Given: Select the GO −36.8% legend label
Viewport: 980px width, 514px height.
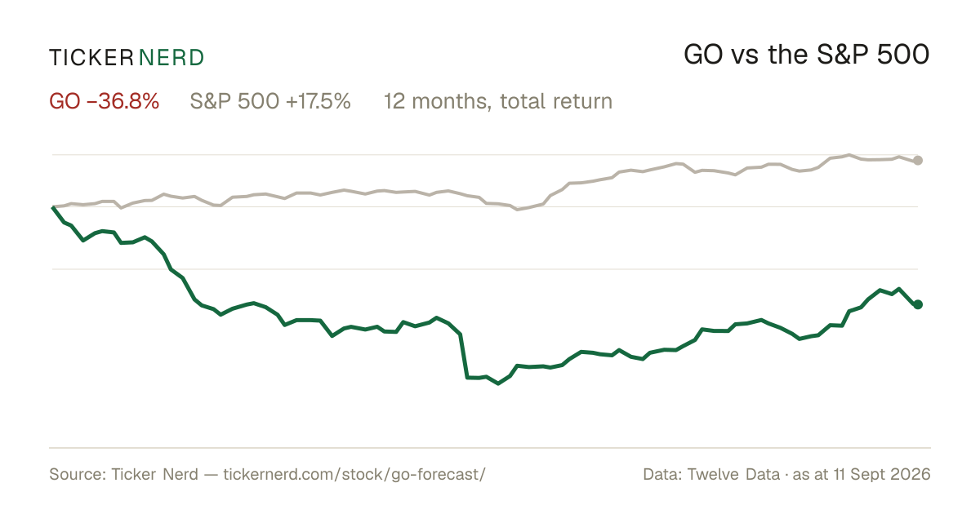Looking at the screenshot, I should [105, 102].
